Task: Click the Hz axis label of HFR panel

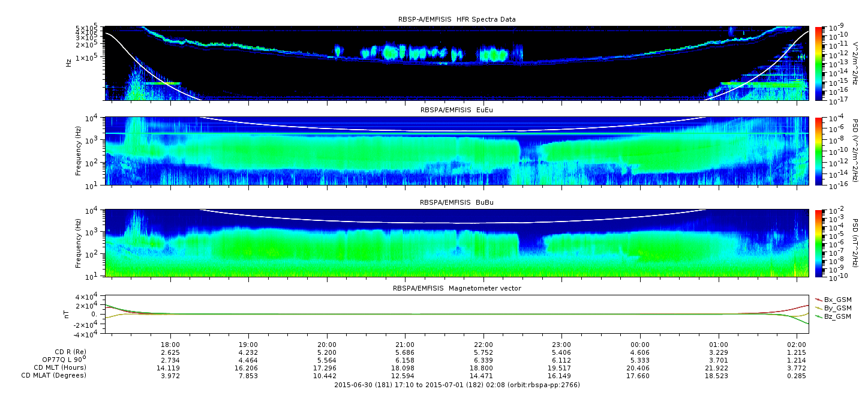Action: (68, 62)
